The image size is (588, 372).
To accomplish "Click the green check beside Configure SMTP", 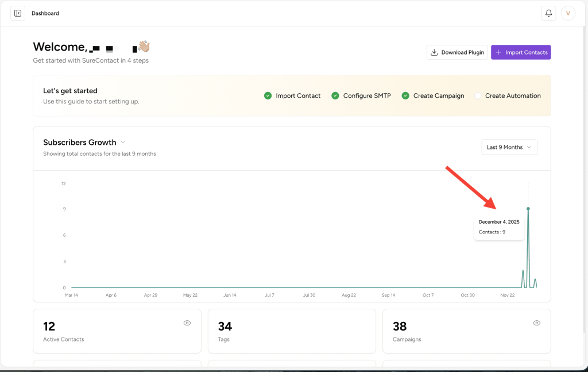I will [x=335, y=96].
